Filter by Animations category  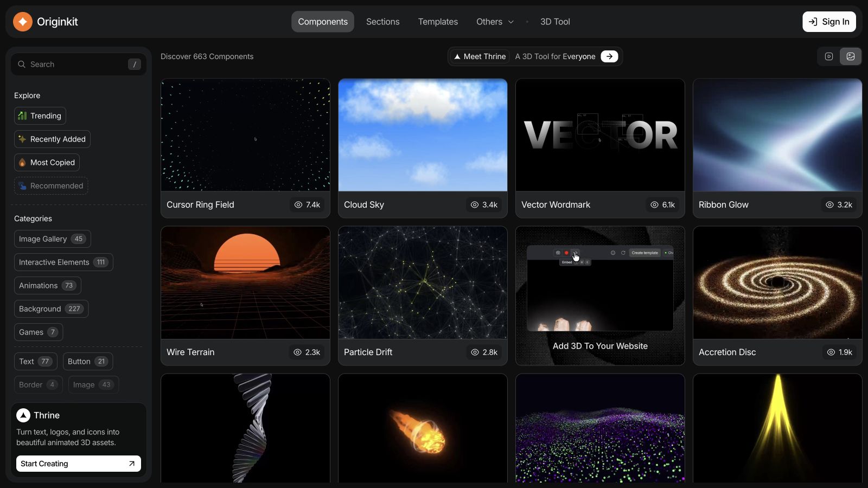tap(48, 285)
